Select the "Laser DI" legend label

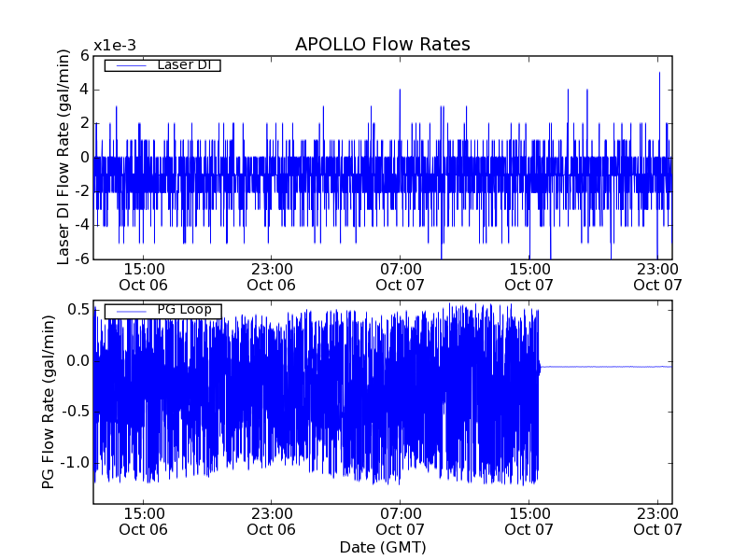[183, 64]
